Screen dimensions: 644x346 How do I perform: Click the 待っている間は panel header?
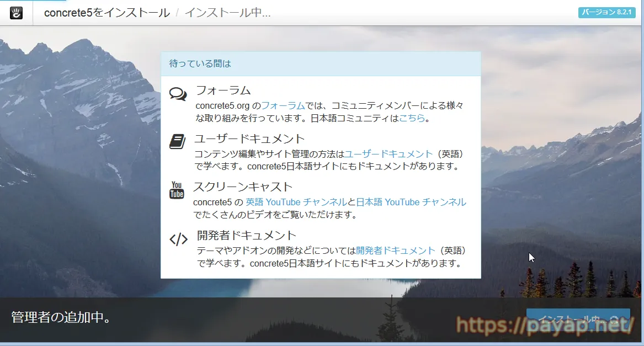(320, 63)
